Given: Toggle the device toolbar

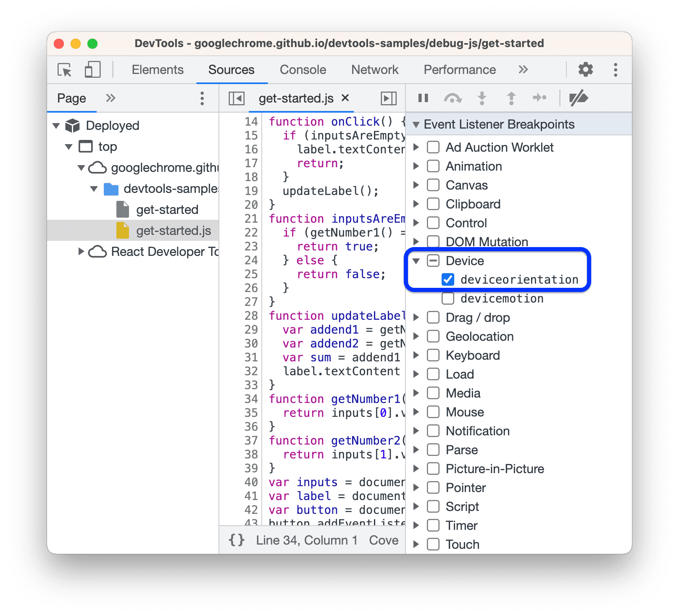Looking at the screenshot, I should (92, 70).
